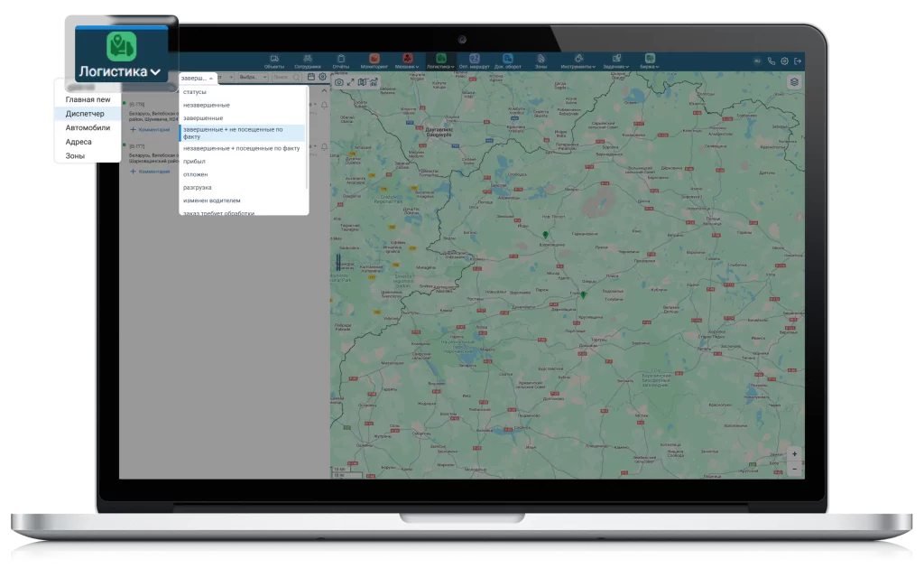Pick the разгрузка status option
924x578 pixels.
pos(197,187)
